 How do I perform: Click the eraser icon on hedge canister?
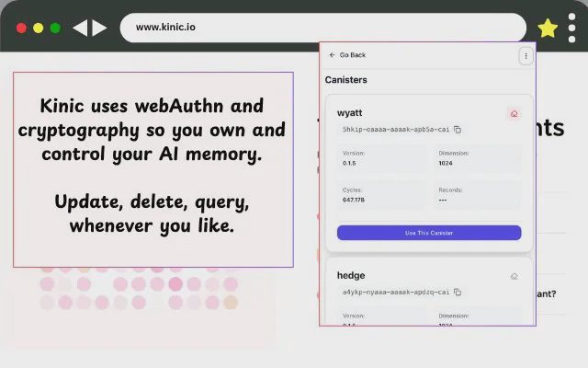click(x=514, y=276)
